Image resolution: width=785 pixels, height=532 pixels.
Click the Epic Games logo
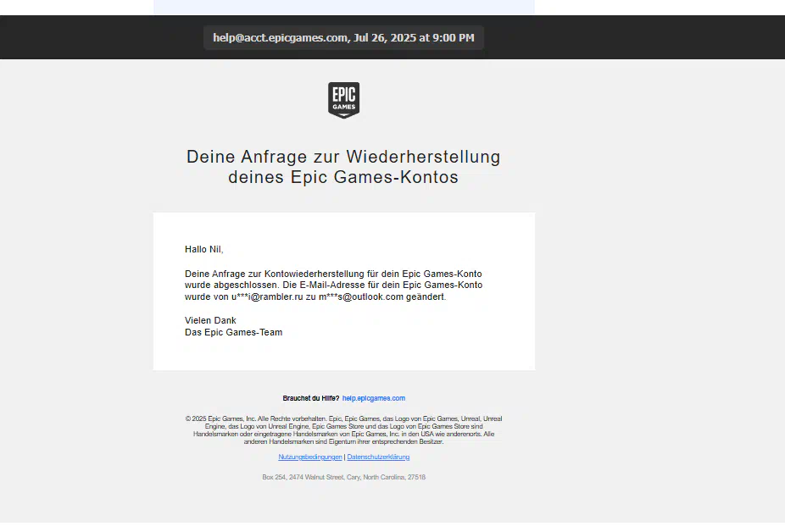[343, 100]
